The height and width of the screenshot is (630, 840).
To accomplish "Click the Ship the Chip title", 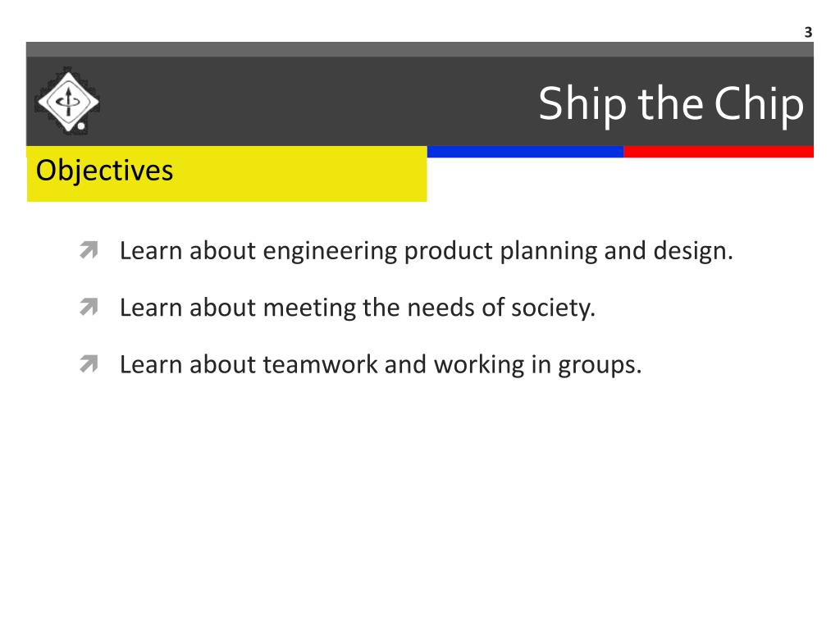I will [671, 104].
